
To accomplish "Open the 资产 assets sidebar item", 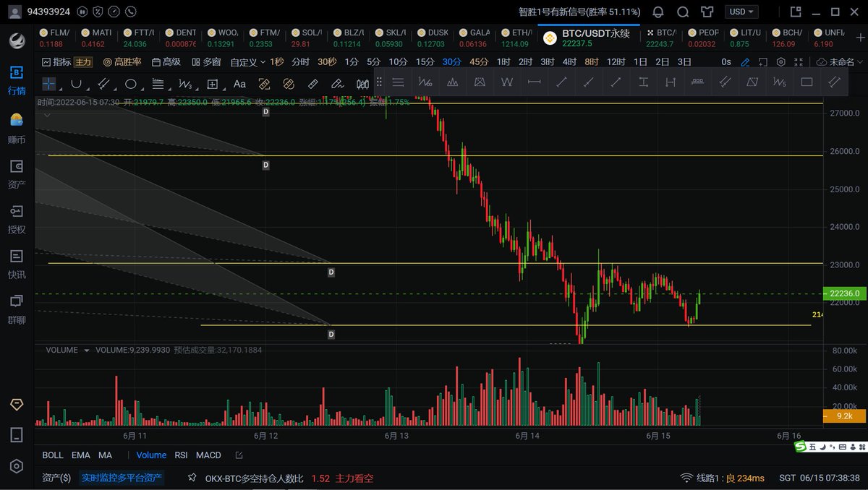I will [x=17, y=174].
